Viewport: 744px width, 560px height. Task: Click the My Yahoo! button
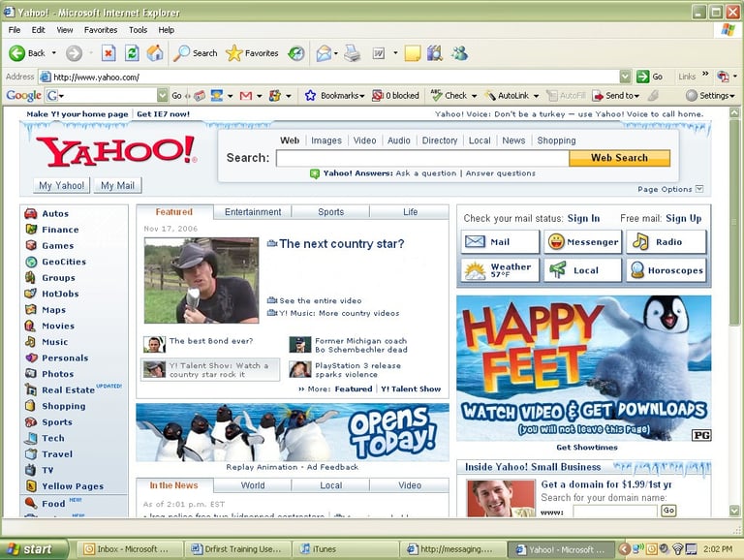(x=62, y=186)
